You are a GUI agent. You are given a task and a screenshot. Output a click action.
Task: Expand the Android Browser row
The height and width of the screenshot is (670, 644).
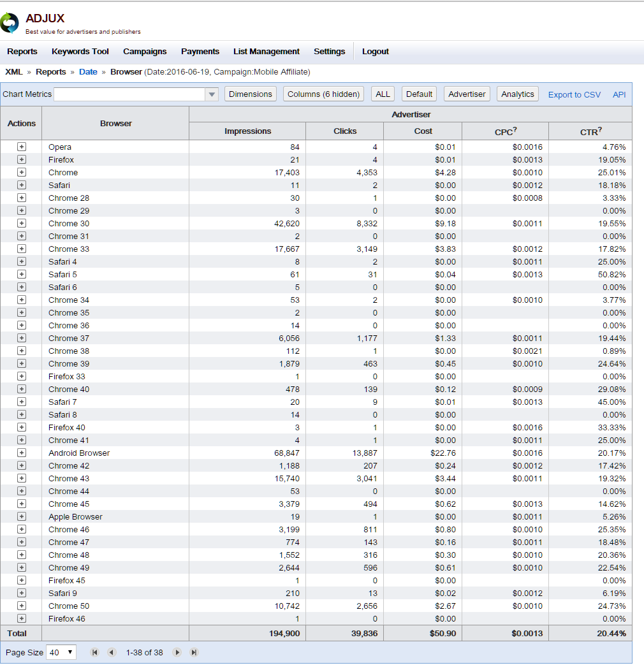[22, 453]
